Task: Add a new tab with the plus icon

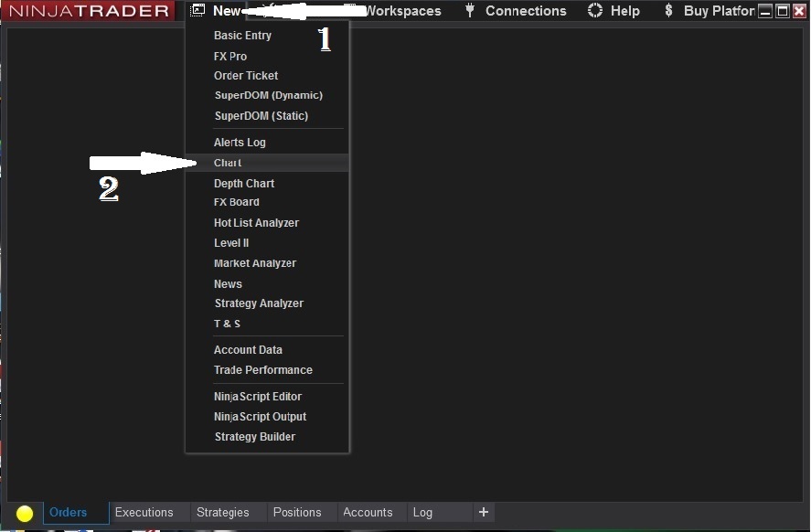Action: tap(484, 513)
